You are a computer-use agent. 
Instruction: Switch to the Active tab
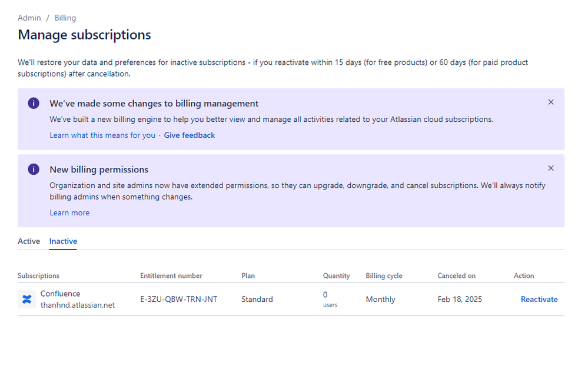coord(29,241)
